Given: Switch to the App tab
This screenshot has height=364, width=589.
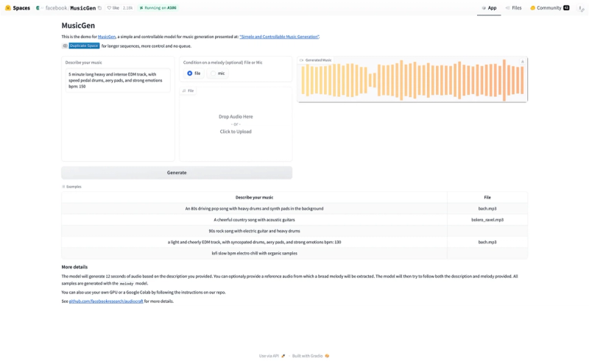Looking at the screenshot, I should [489, 8].
